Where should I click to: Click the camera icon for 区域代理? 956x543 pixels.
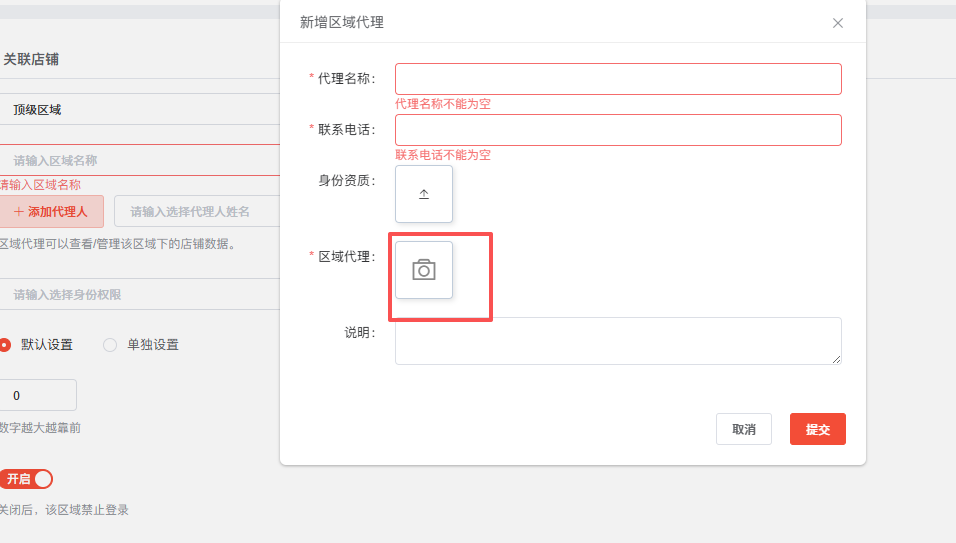coord(424,270)
